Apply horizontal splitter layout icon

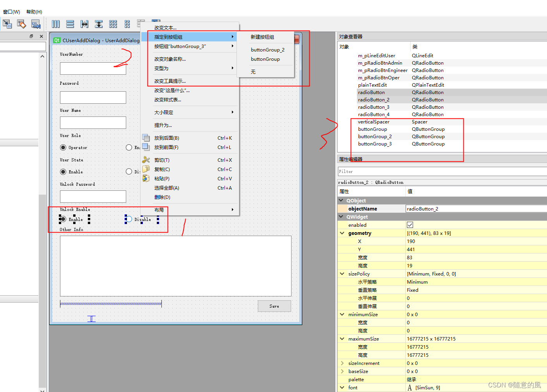point(84,24)
